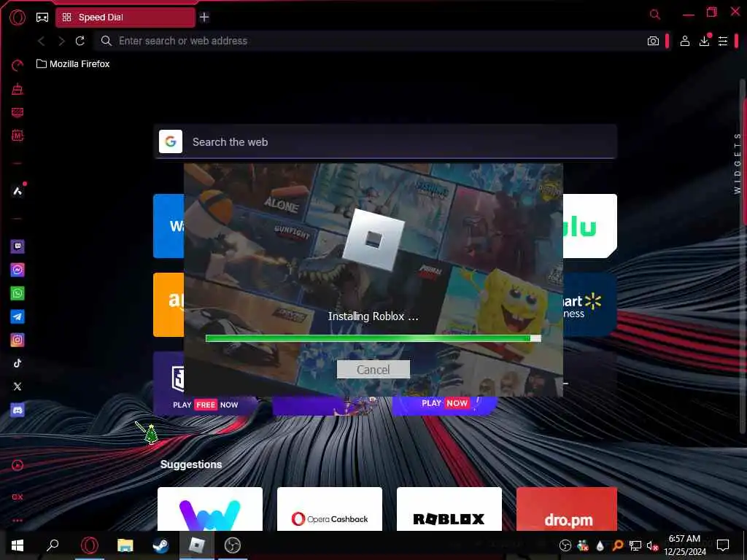Viewport: 747px width, 560px height.
Task: Open the notification center
Action: pos(723,545)
